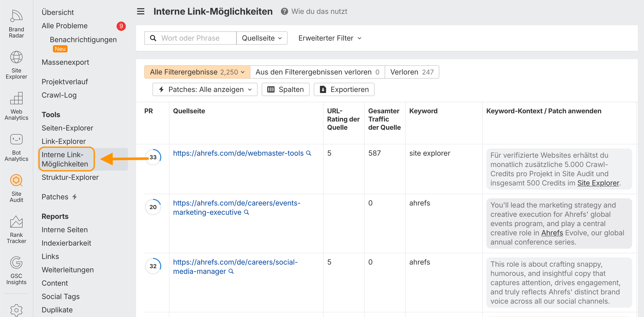
Task: Open the Content report
Action: pos(55,283)
